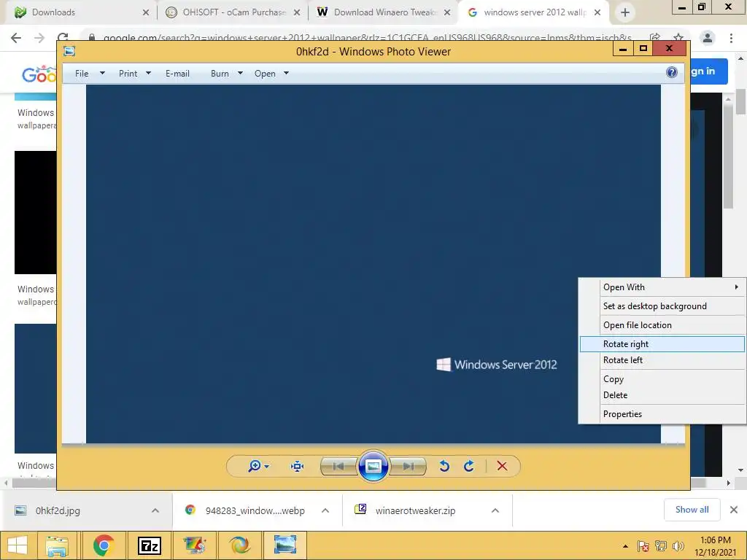
Task: Open Properties from the context menu
Action: click(x=662, y=414)
